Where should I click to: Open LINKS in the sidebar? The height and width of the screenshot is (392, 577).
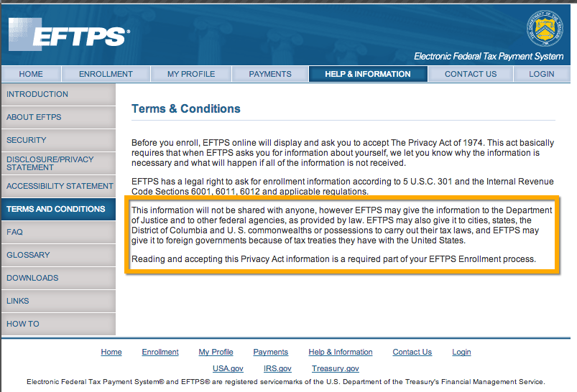point(58,301)
